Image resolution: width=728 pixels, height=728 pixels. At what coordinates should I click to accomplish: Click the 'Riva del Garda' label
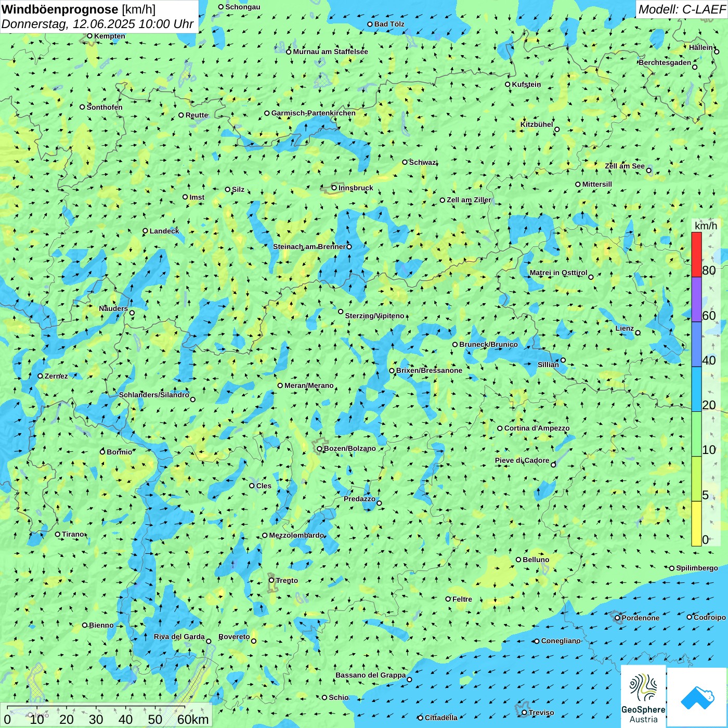click(x=179, y=637)
